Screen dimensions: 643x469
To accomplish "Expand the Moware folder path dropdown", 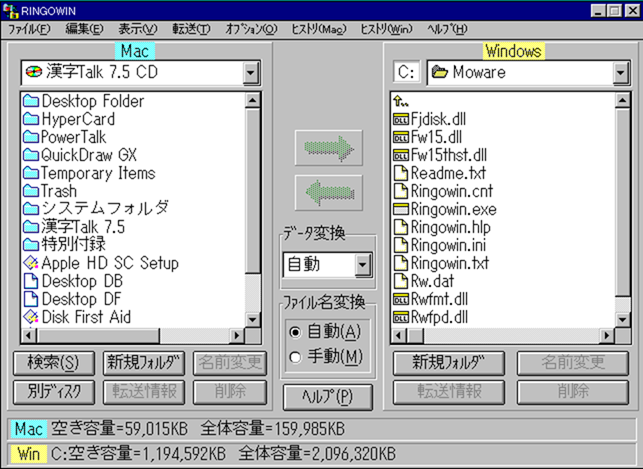I will tap(620, 73).
